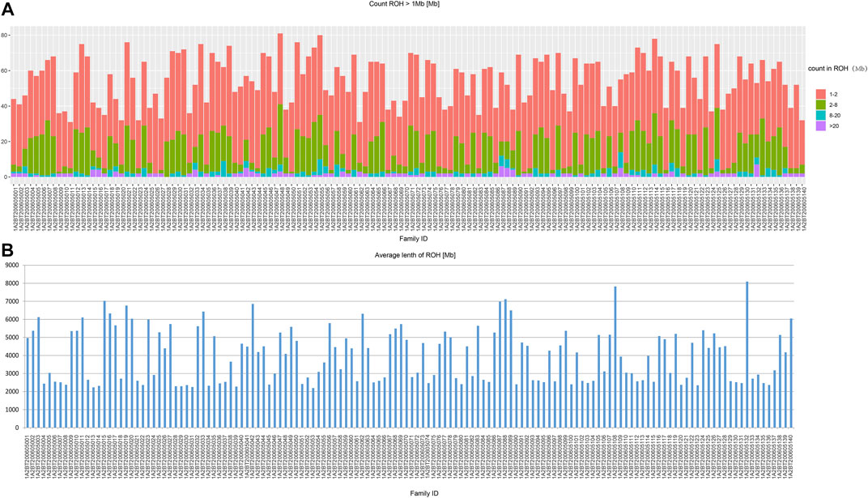The height and width of the screenshot is (498, 868).
Task: Click the '5000' y-axis tick in panel B
Action: tap(13, 338)
